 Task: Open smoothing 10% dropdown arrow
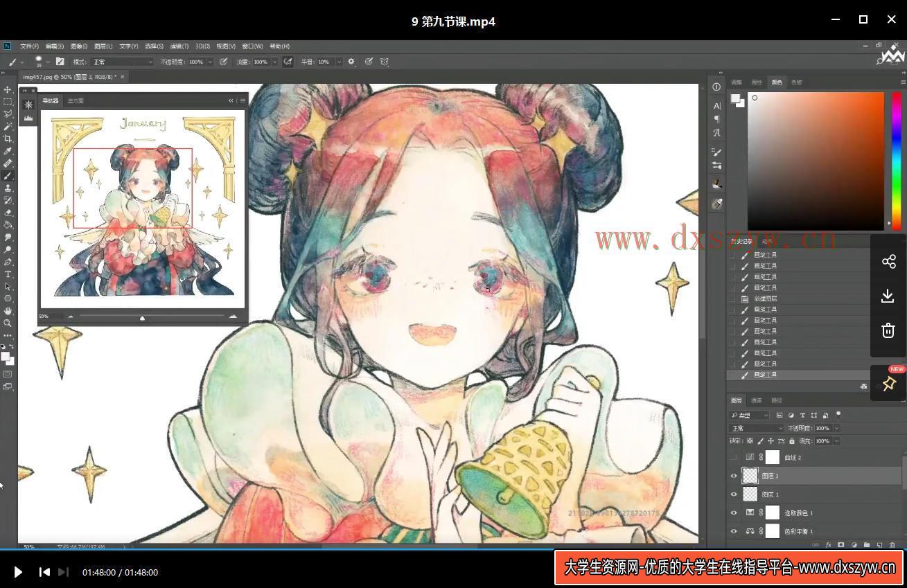coord(339,62)
